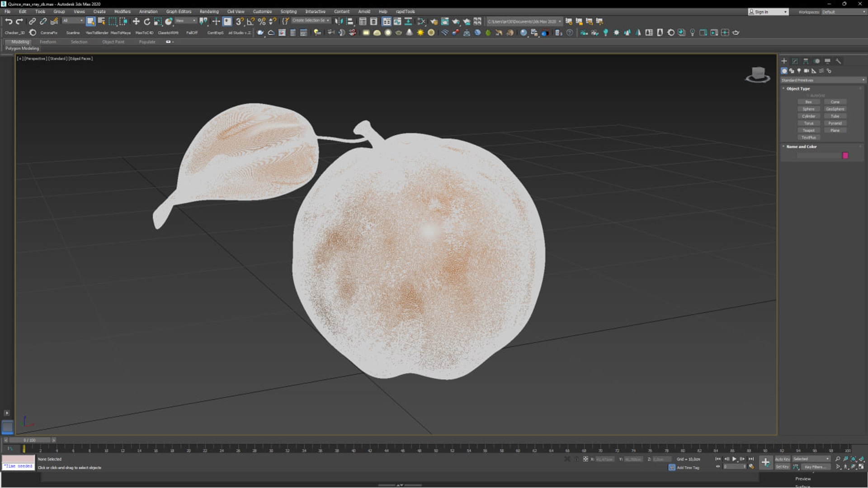
Task: Click the ViewCube in the viewport
Action: pos(758,74)
